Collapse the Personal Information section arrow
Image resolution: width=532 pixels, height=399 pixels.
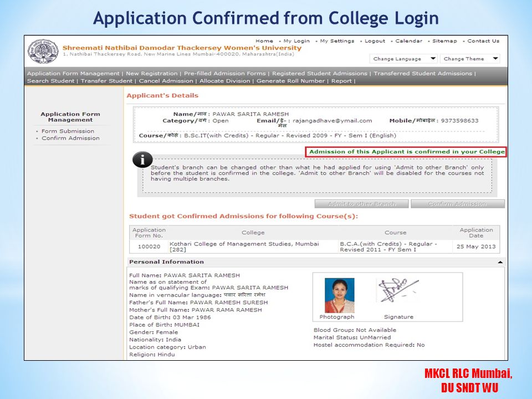coord(500,262)
